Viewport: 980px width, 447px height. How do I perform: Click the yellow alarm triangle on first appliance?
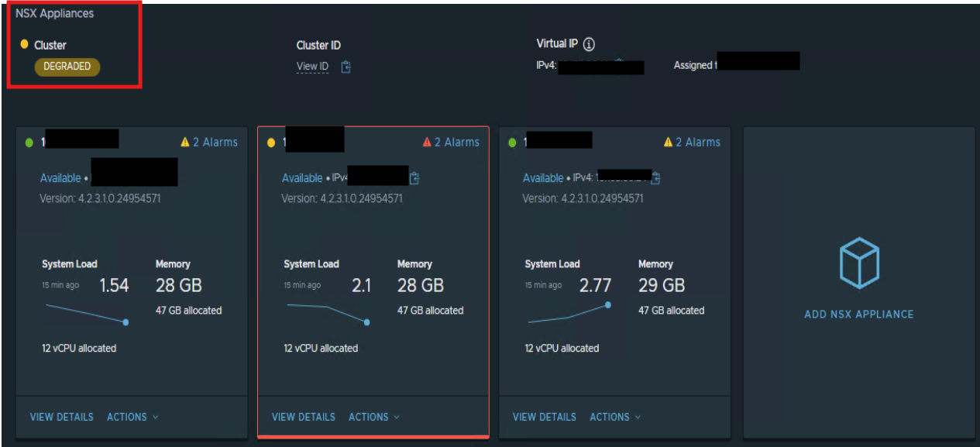click(x=185, y=142)
